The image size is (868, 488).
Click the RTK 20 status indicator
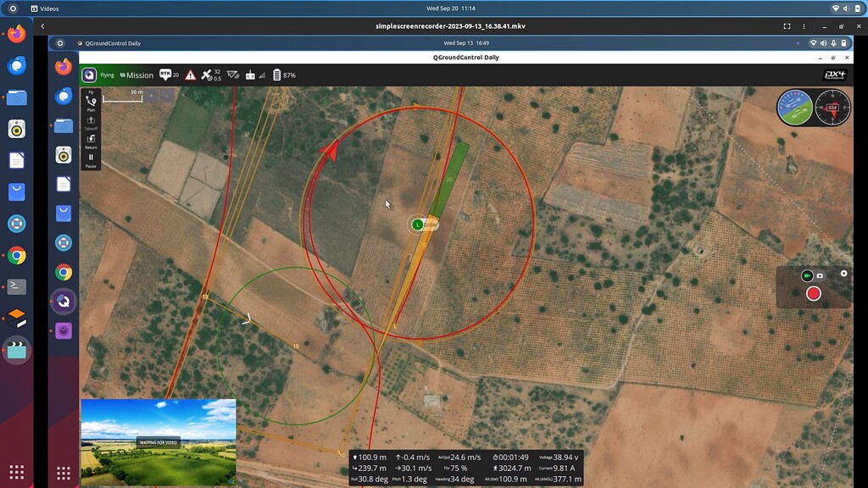pos(170,75)
